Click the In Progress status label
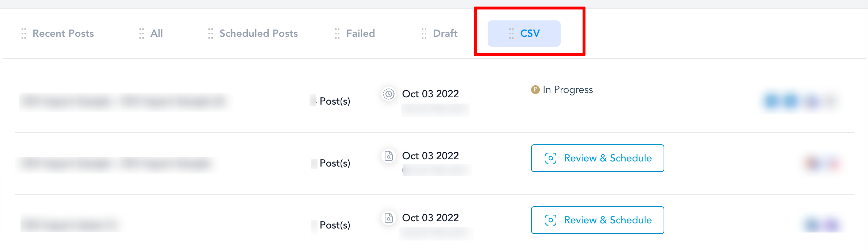This screenshot has width=868, height=250. coord(568,90)
